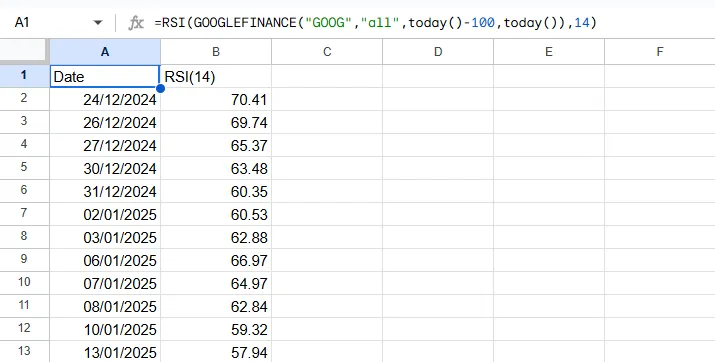Click the RSI value 66.97
The width and height of the screenshot is (715, 362).
point(216,260)
